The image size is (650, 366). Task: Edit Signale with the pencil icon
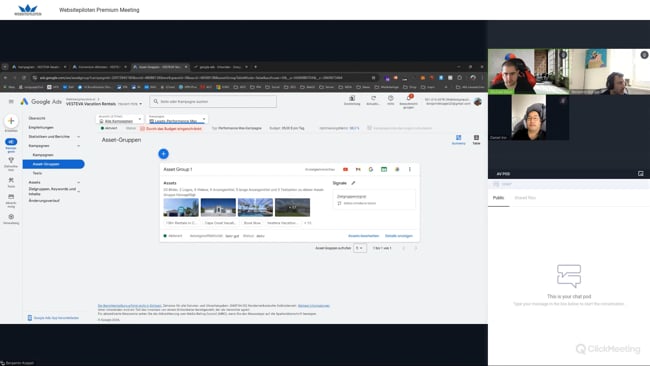coord(353,183)
